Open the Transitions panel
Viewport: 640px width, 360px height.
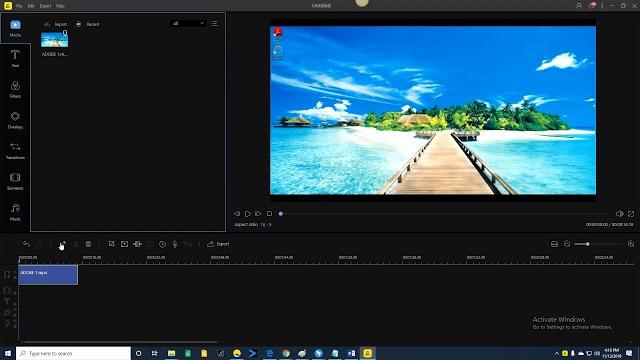(15, 151)
